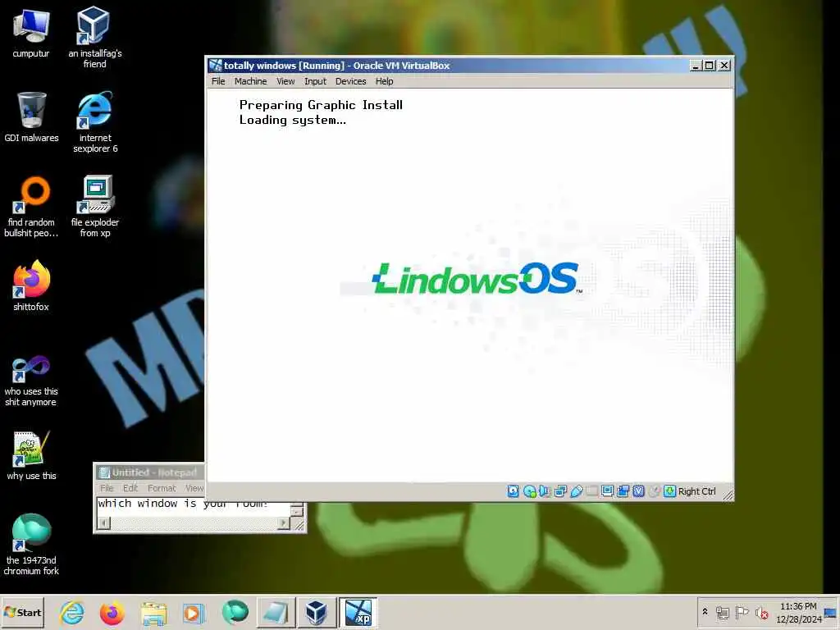840x630 pixels.
Task: Open the Machine menu in VirtualBox
Action: (x=250, y=81)
